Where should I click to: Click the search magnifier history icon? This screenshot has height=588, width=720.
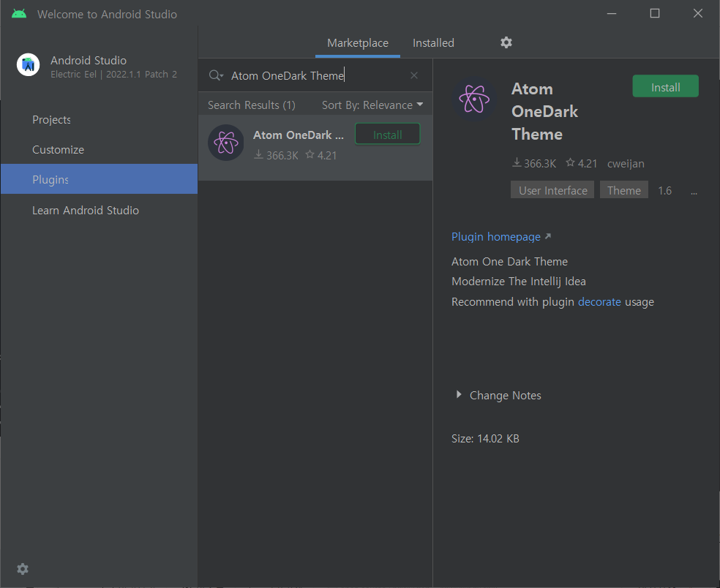[x=216, y=75]
